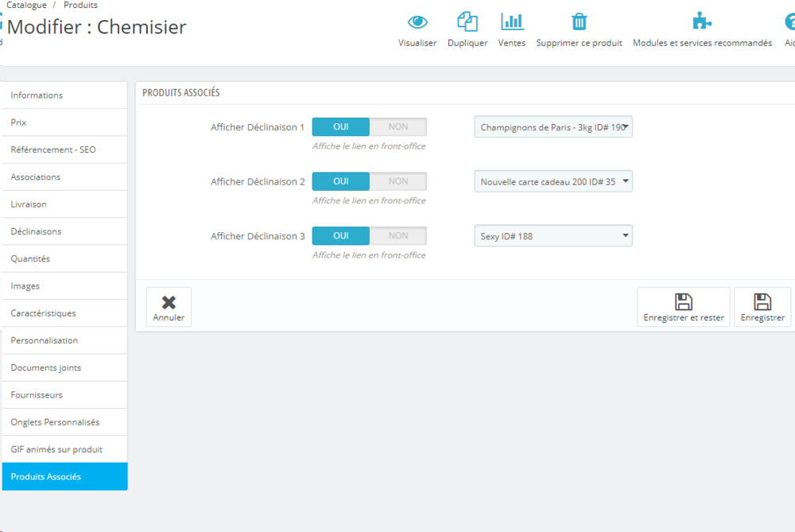Open the Prix tab

tap(65, 122)
